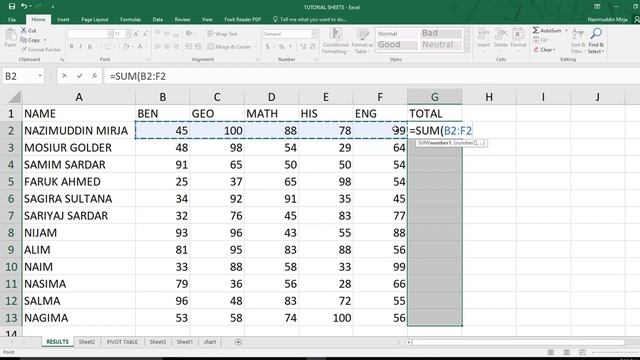
Task: Click the Clear eraser button
Action: (544, 50)
